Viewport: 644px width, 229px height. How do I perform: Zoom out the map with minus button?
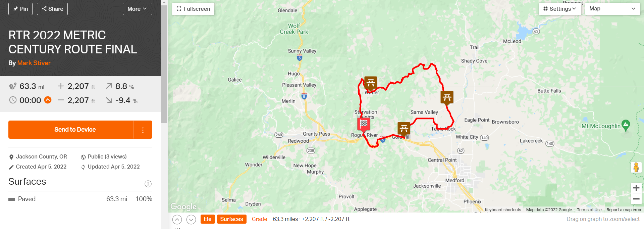pyautogui.click(x=636, y=199)
